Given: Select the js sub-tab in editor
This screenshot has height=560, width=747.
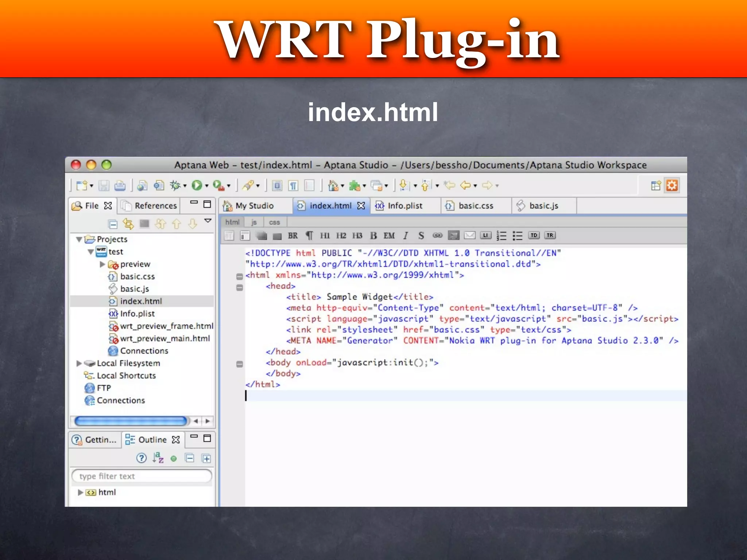Looking at the screenshot, I should (254, 222).
